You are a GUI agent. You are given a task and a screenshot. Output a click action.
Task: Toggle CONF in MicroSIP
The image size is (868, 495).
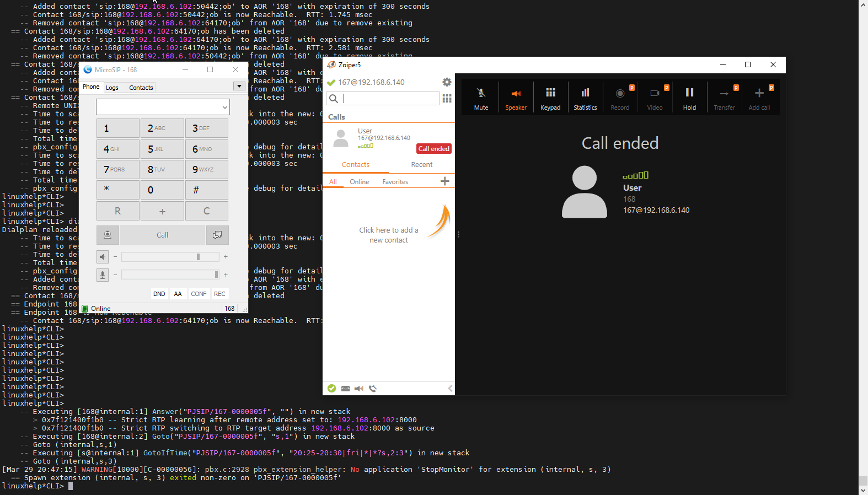coord(199,294)
